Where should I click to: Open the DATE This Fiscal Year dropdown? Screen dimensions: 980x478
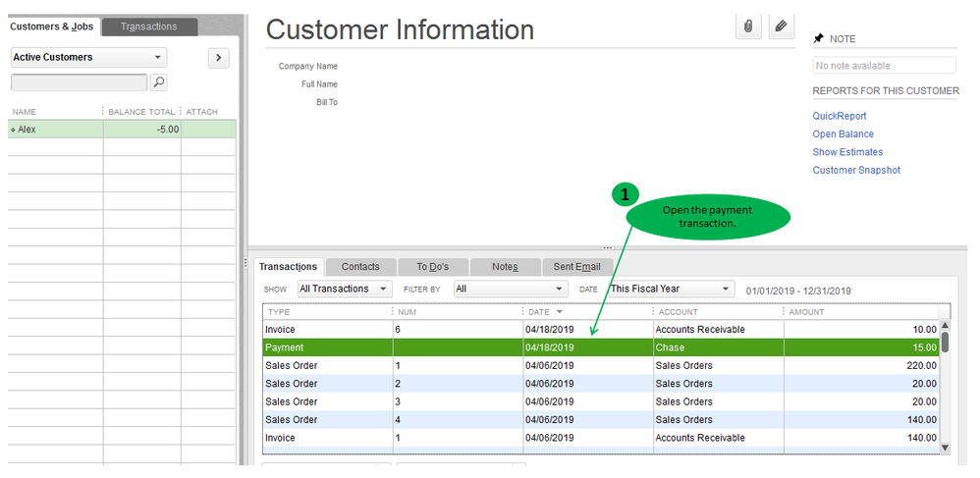point(672,289)
